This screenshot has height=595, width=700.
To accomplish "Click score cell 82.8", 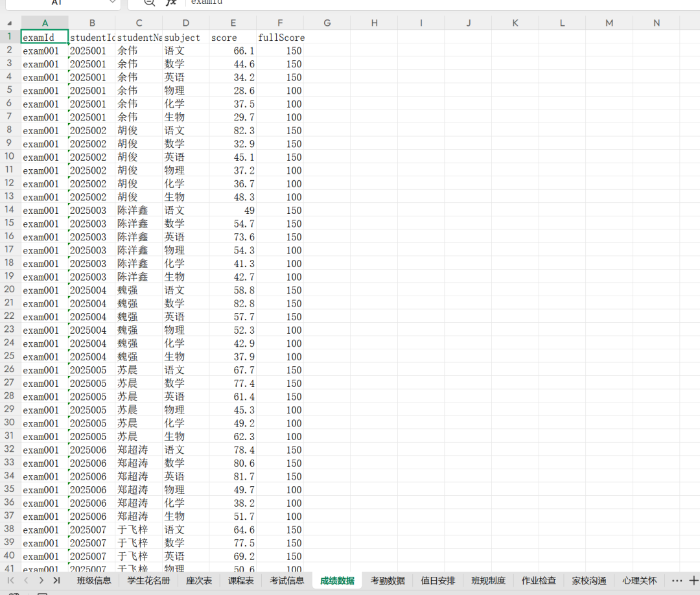I will click(x=233, y=303).
